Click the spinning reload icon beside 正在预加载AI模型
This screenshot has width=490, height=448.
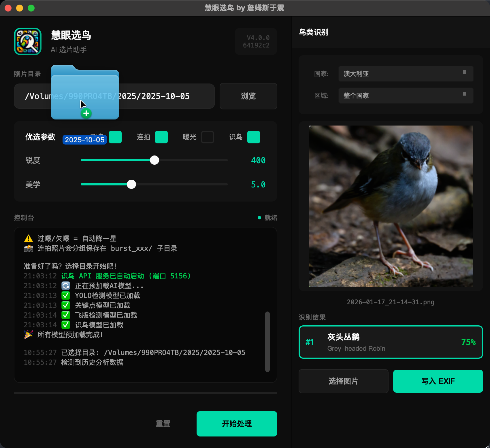pyautogui.click(x=66, y=286)
